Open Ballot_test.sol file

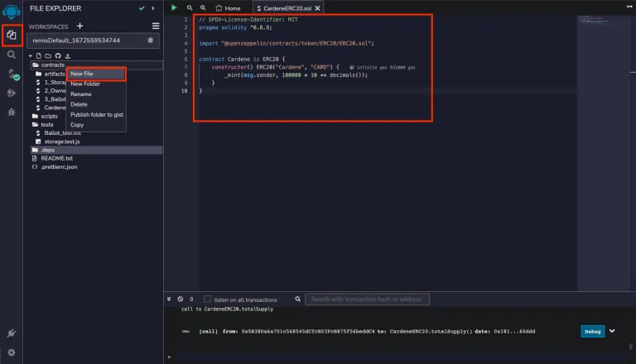pos(62,133)
